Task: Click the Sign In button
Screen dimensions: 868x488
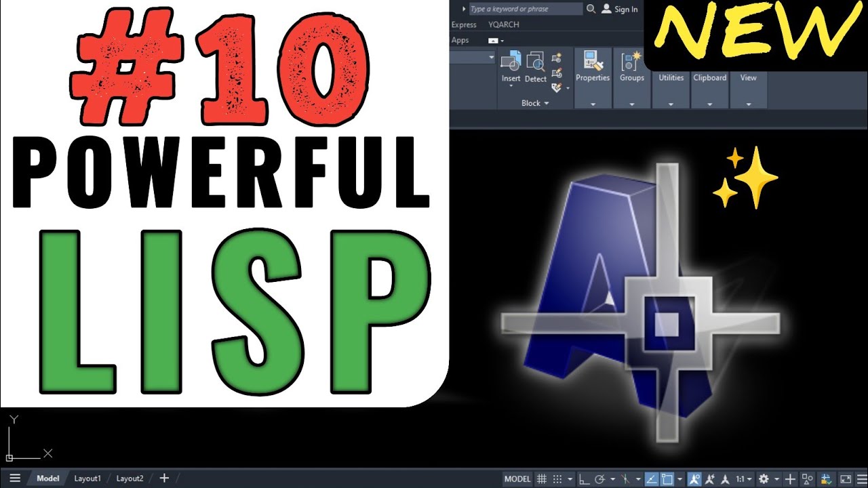Action: click(x=620, y=9)
